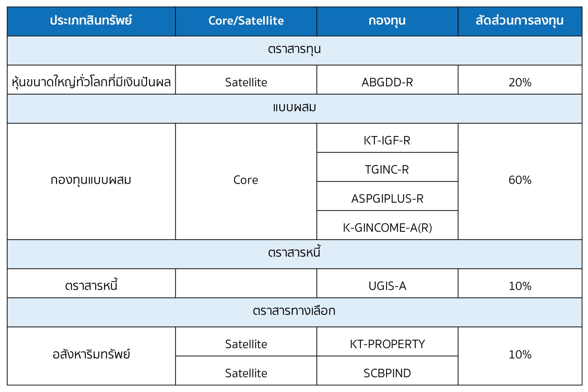
Task: Select the Core/Satellite column header
Action: coord(246,21)
